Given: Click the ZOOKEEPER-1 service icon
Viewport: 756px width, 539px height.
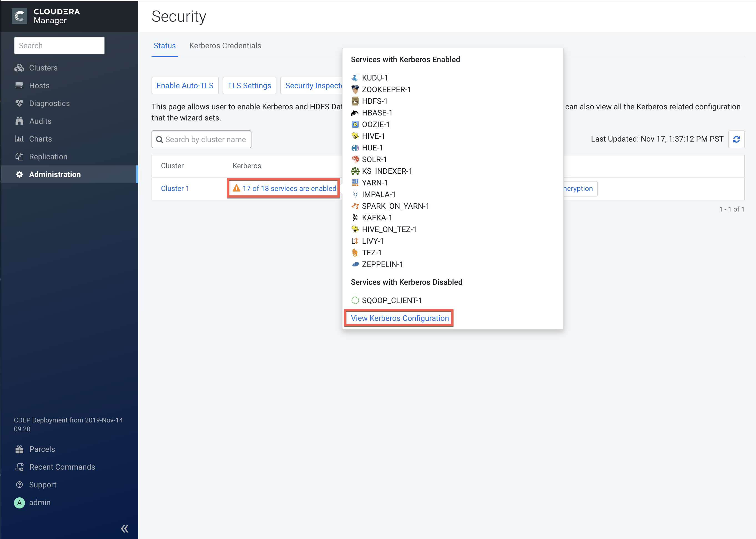Looking at the screenshot, I should [355, 89].
